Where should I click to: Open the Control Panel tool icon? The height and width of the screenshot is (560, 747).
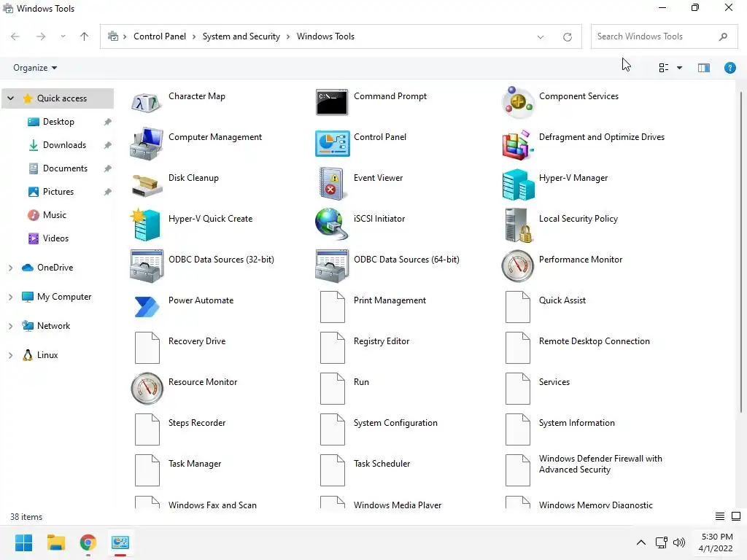pos(332,144)
